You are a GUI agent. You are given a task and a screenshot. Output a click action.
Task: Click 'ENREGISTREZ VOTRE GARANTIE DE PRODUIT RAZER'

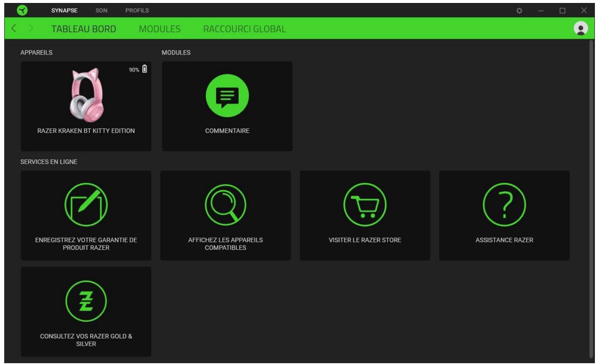point(86,244)
